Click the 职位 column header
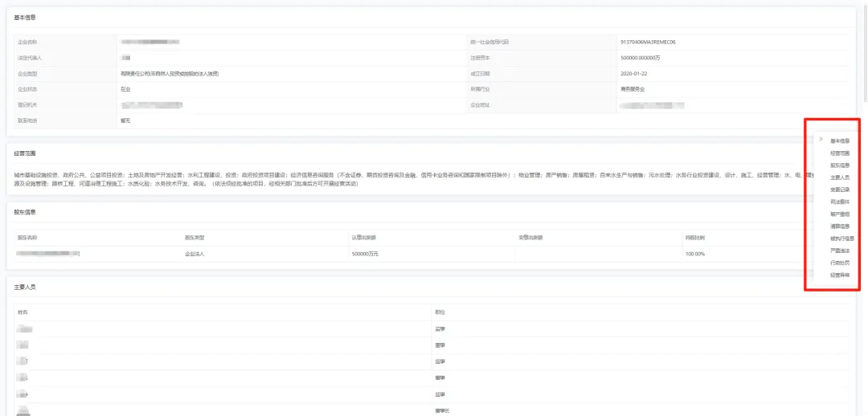Image resolution: width=868 pixels, height=416 pixels. click(440, 312)
